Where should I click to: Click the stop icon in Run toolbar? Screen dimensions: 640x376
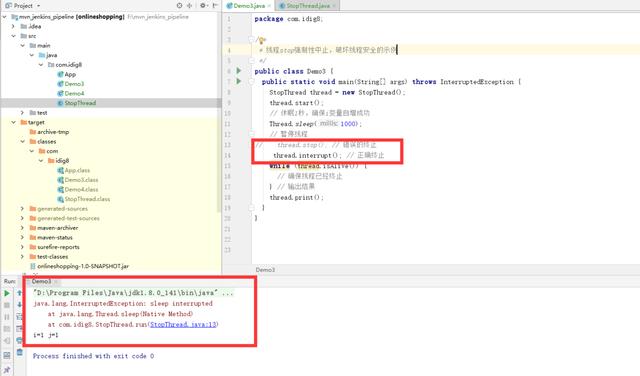pos(7,305)
